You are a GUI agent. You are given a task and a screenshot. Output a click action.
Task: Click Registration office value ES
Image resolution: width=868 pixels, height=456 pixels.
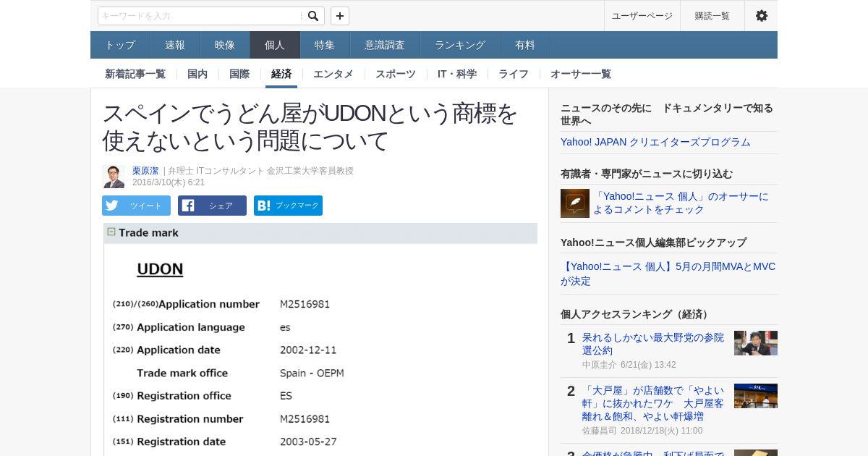[286, 396]
